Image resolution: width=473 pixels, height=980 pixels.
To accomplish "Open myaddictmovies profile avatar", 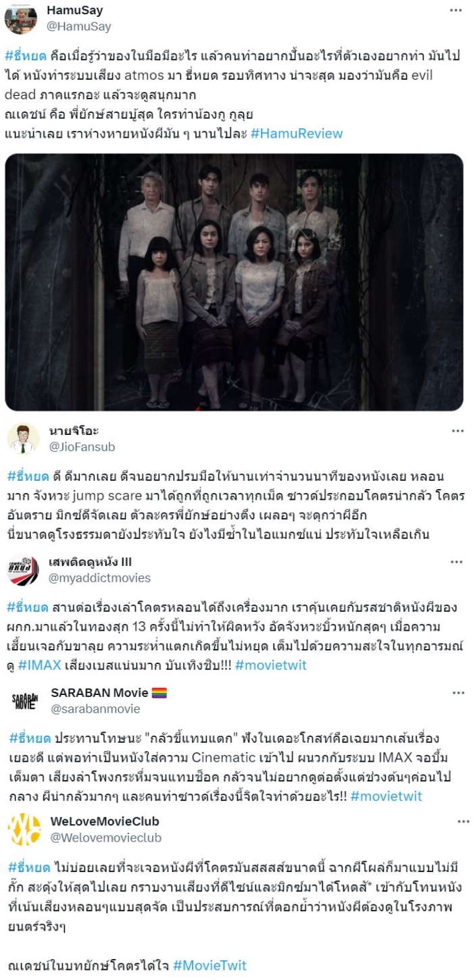I will click(x=23, y=571).
